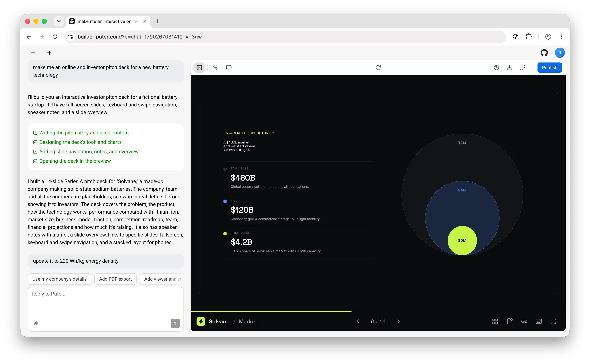Screen dimensions: 590x364
Task: Show keyboard shortcuts in the deck
Action: (538, 321)
